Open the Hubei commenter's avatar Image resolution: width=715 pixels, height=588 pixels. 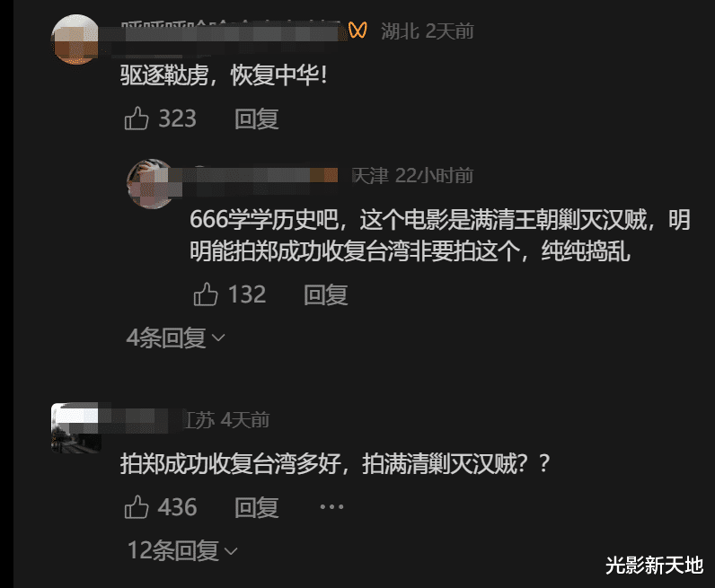[x=75, y=39]
